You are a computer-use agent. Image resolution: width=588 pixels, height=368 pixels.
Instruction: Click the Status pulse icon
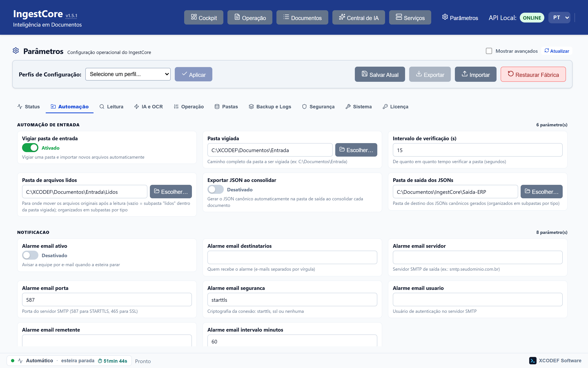pyautogui.click(x=20, y=106)
